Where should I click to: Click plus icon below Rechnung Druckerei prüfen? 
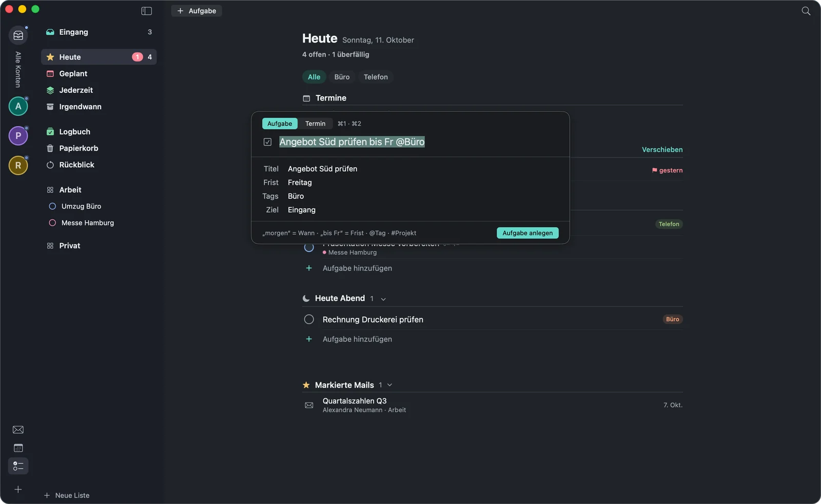click(x=309, y=339)
